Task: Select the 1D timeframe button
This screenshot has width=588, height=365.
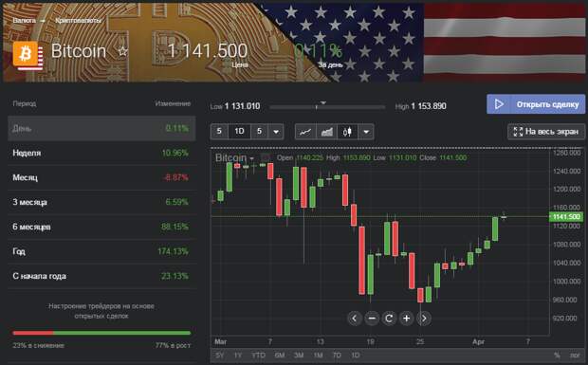Action: [x=239, y=132]
